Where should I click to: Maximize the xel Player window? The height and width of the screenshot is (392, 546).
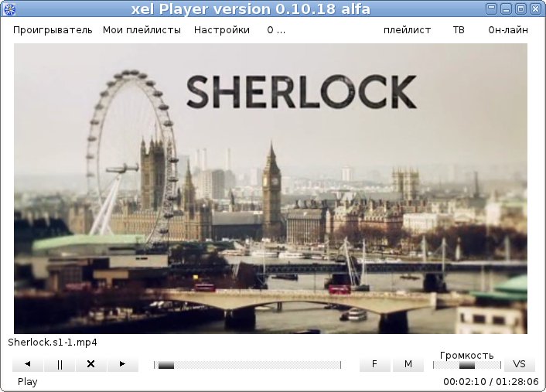click(520, 9)
